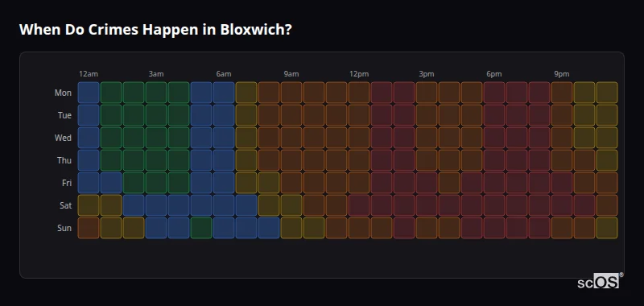Viewport: 644px width, 306px height.
Task: Select the Monday 7am yellow cell
Action: pos(246,93)
